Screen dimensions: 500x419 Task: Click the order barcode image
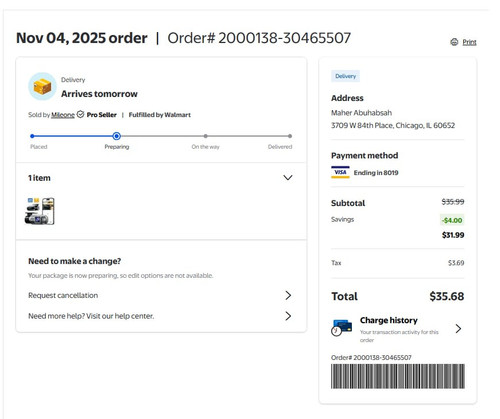pos(398,376)
